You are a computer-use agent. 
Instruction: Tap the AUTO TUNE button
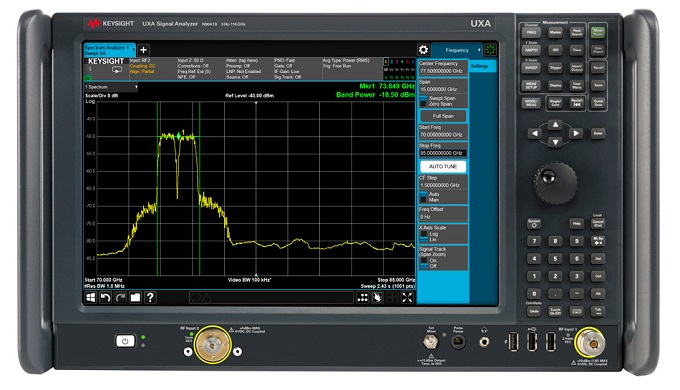[x=443, y=167]
